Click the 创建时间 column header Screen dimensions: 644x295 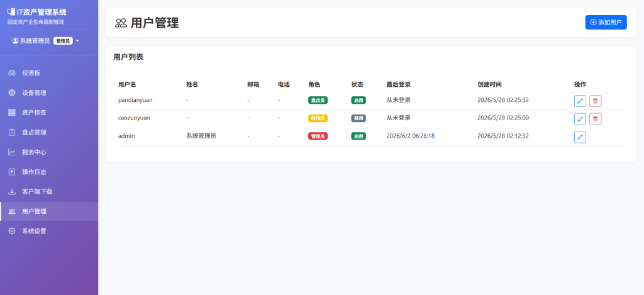click(x=489, y=85)
